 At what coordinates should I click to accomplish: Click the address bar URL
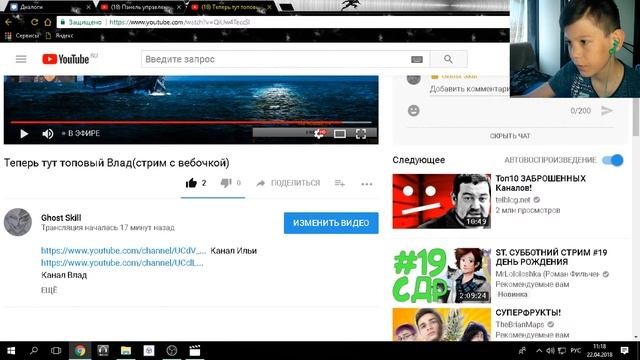point(180,22)
